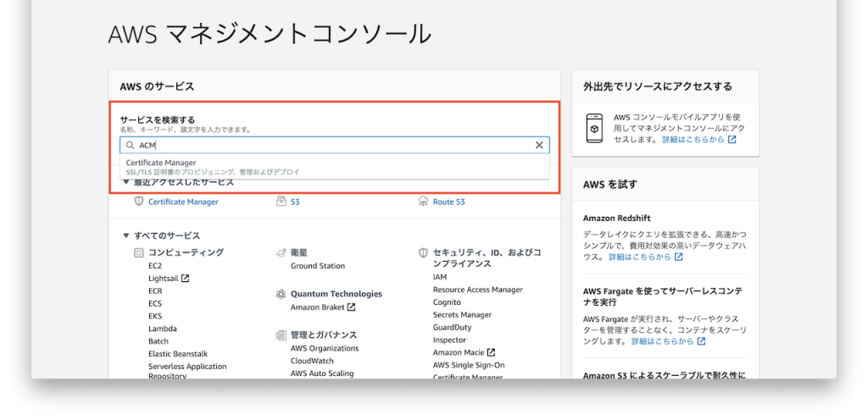The width and height of the screenshot is (868, 420).
Task: Open Lambda under computing services
Action: 162,329
